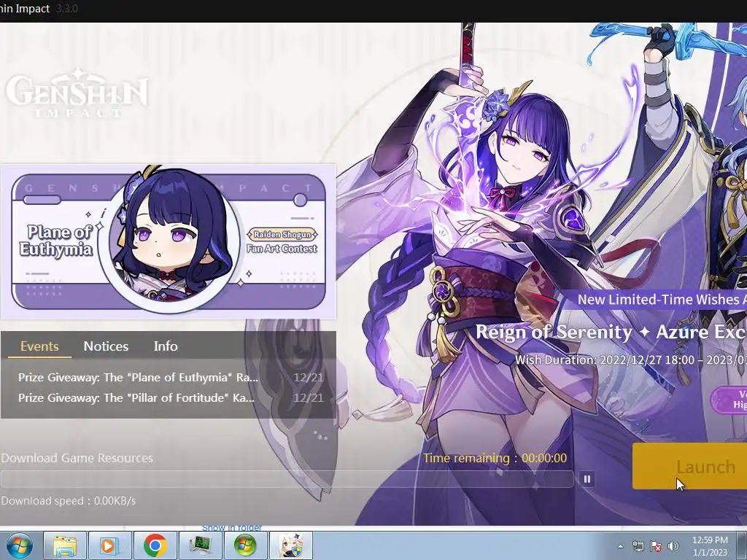Open the Reign of Serenity wish banner
Screen dimensions: 747x560
pyautogui.click(x=611, y=332)
